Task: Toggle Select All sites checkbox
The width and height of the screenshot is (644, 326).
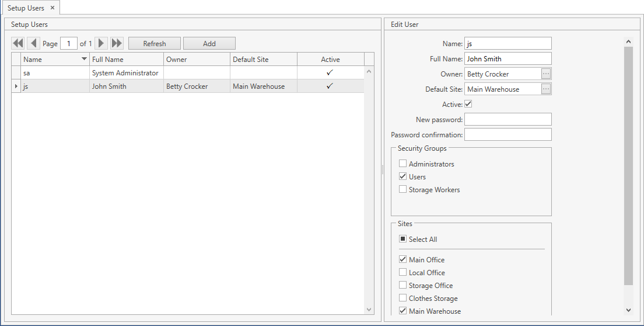Action: tap(403, 240)
